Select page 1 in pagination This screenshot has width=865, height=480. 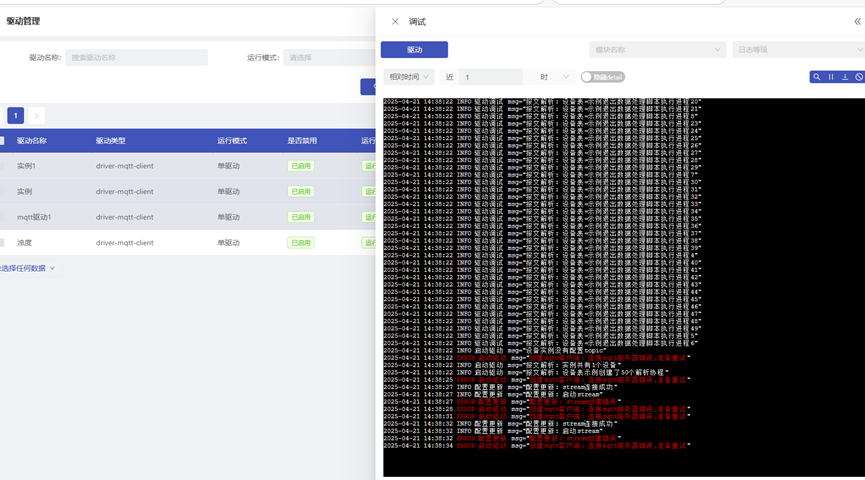tap(16, 116)
